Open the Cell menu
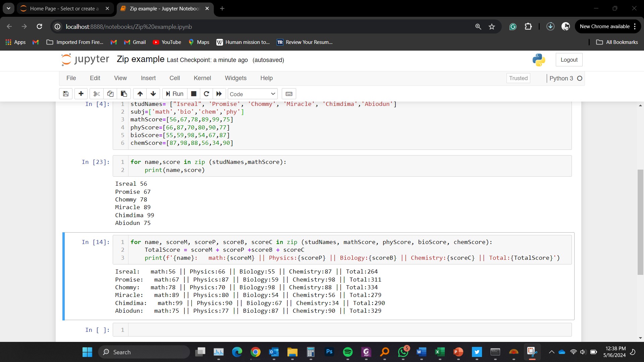This screenshot has width=644, height=362. pos(175,78)
